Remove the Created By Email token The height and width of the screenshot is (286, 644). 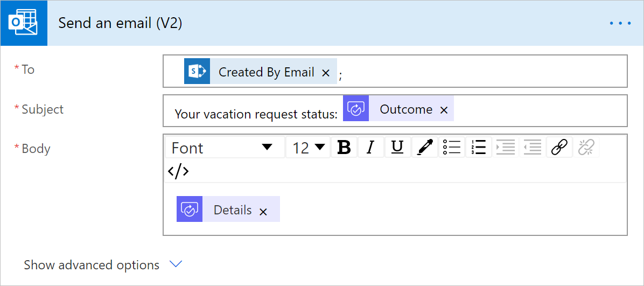tap(326, 73)
